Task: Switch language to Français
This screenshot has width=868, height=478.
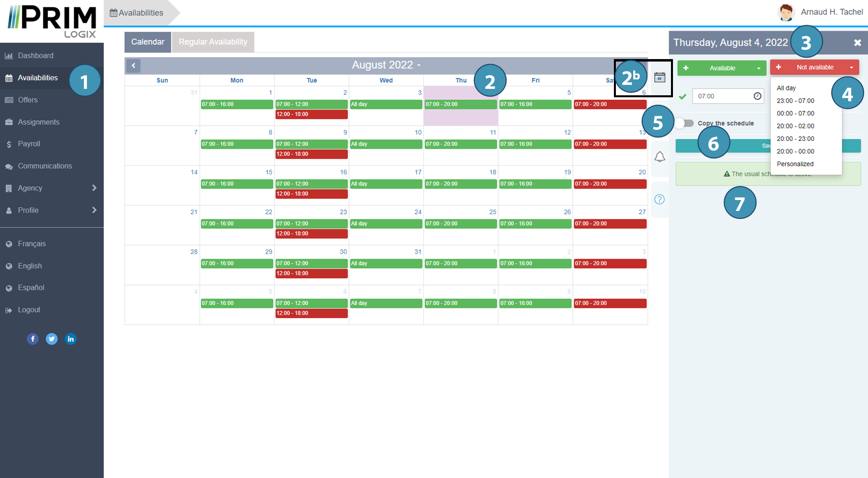Action: point(32,244)
